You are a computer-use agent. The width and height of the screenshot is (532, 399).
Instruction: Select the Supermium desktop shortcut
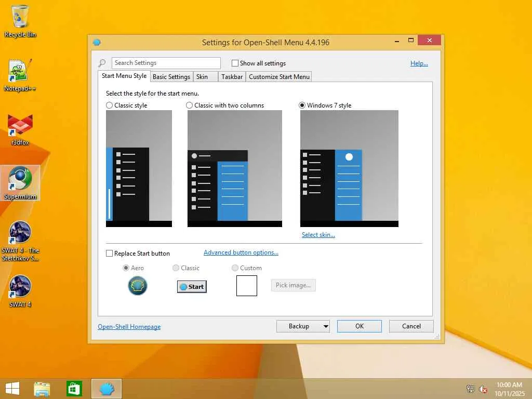[x=20, y=183]
